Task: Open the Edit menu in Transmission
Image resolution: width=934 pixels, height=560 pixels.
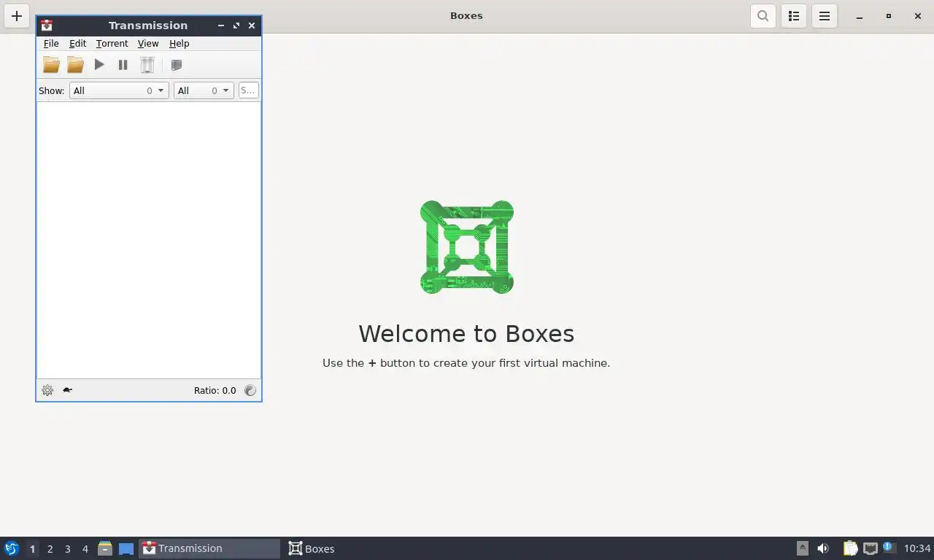Action: pyautogui.click(x=77, y=44)
